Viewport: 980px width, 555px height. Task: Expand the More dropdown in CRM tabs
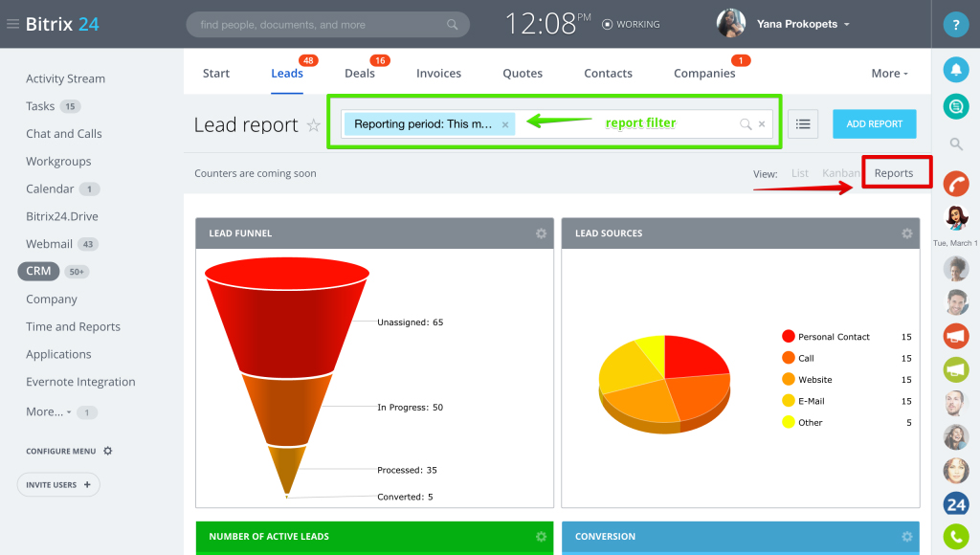coord(889,74)
